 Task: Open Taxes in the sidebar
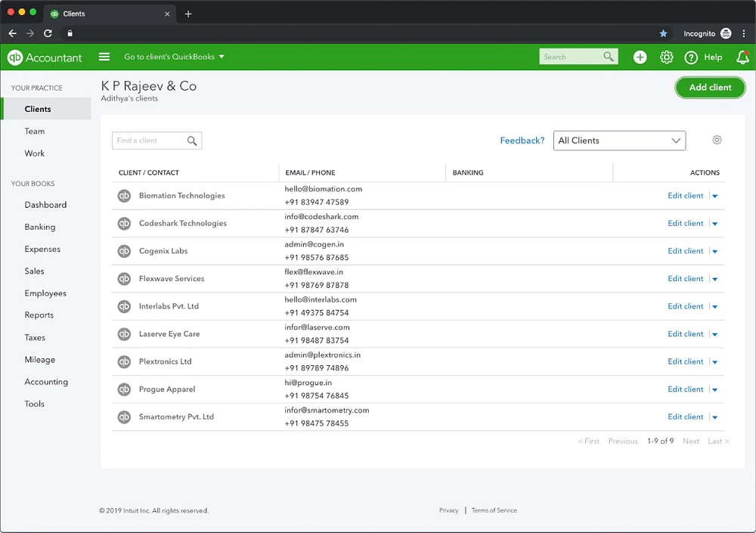pyautogui.click(x=35, y=338)
